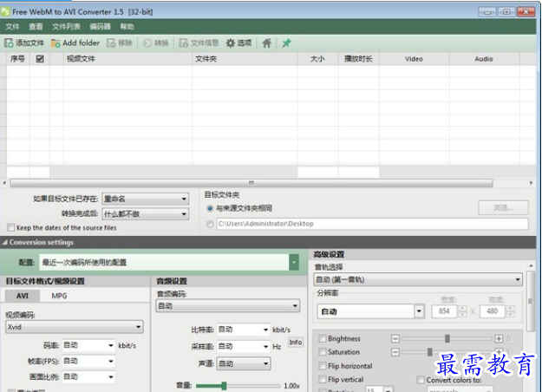Click the app icon in title bar
The width and height of the screenshot is (542, 392).
click(x=5, y=11)
